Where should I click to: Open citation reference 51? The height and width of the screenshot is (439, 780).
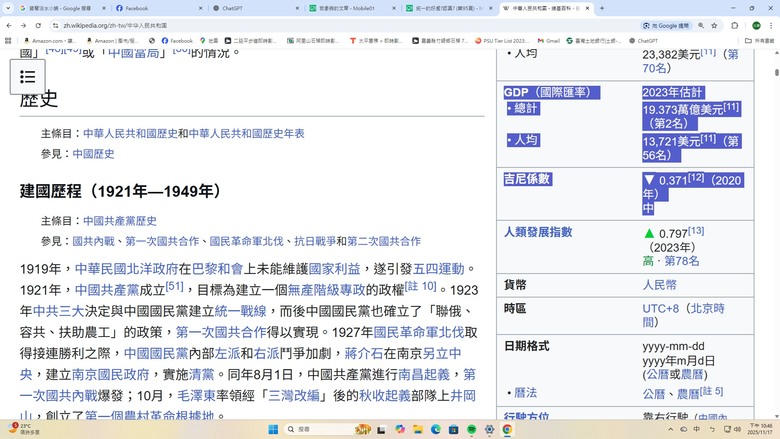[x=174, y=286]
